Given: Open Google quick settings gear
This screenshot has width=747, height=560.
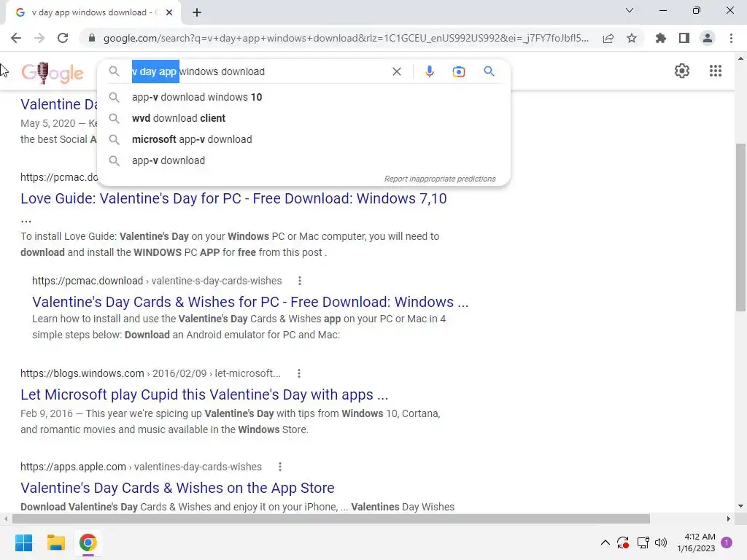Looking at the screenshot, I should point(682,71).
